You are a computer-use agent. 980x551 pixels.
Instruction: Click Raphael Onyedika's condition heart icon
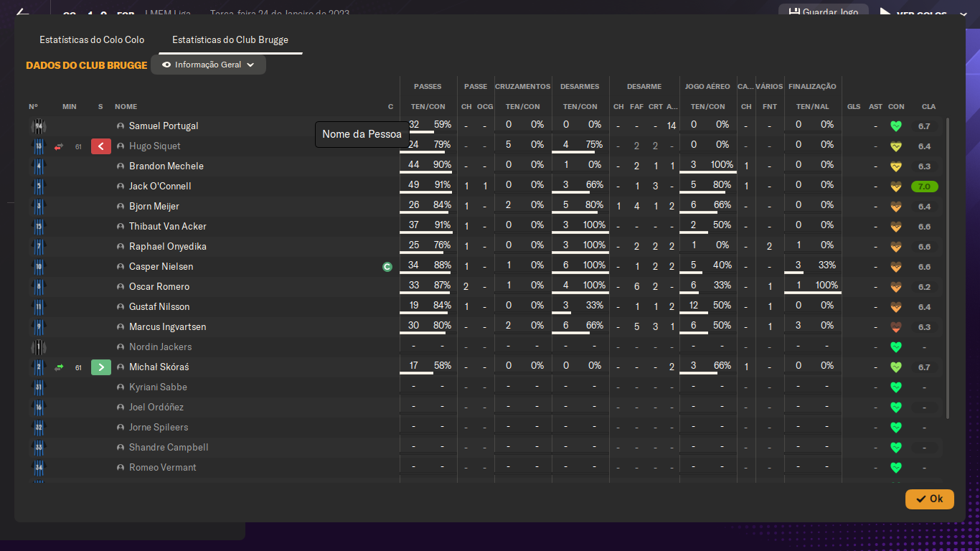pos(895,247)
